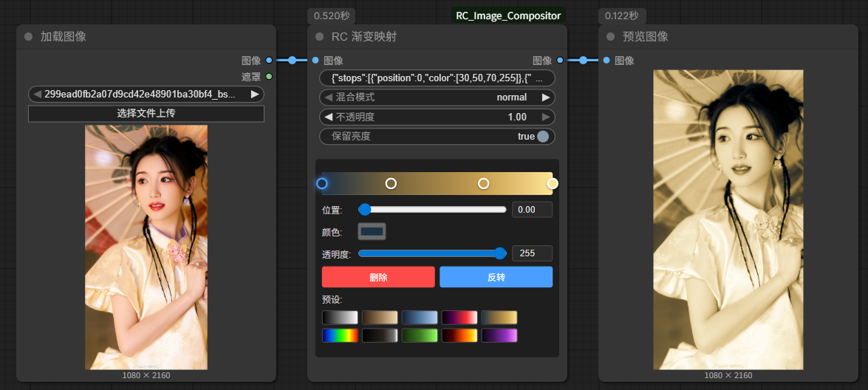Click the 位置 slider handle

(x=364, y=209)
